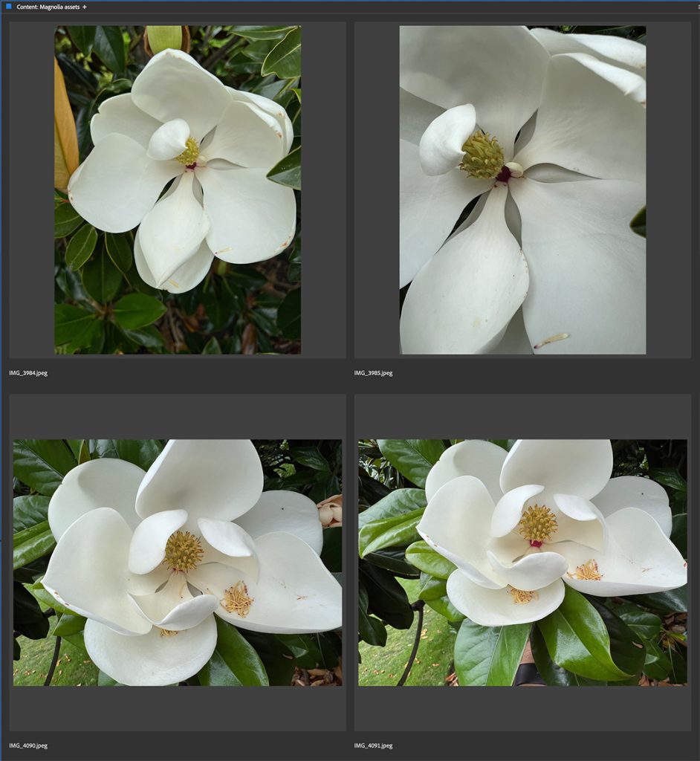Click empty gray space above IMG_4091 photo

522,416
